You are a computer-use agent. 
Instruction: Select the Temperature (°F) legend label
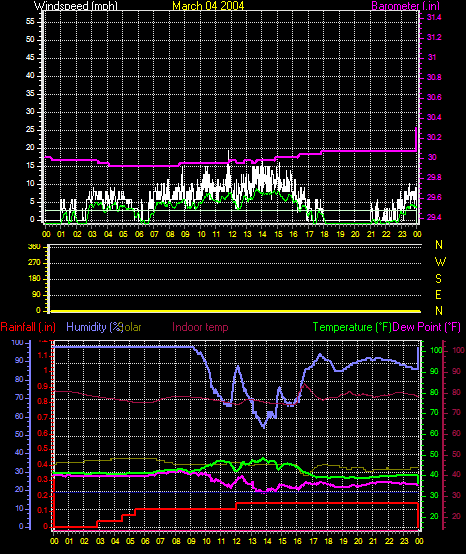(352, 327)
